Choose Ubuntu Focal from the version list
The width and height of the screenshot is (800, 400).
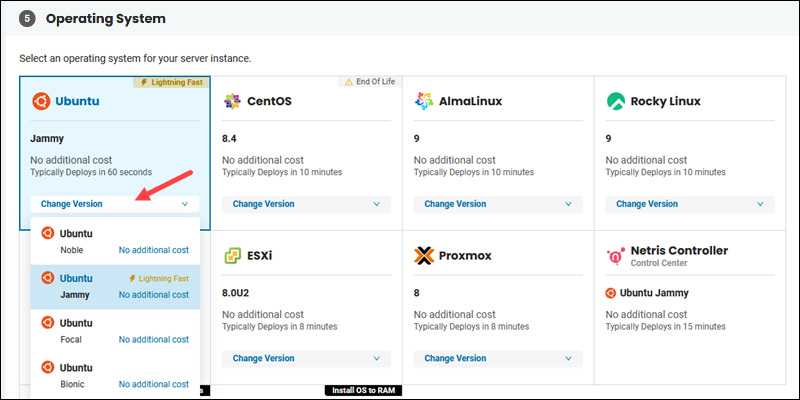pos(115,331)
